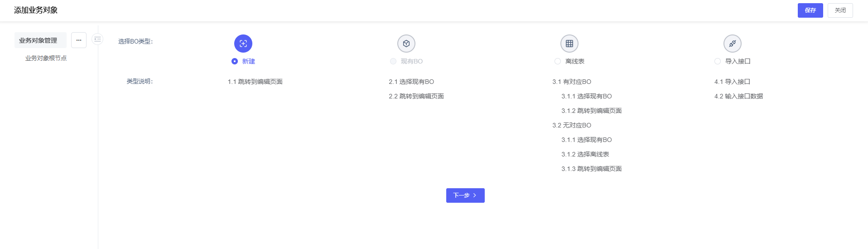Viewport: 868px width, 249px height.
Task: Choose the 现有BO radio option
Action: click(393, 61)
